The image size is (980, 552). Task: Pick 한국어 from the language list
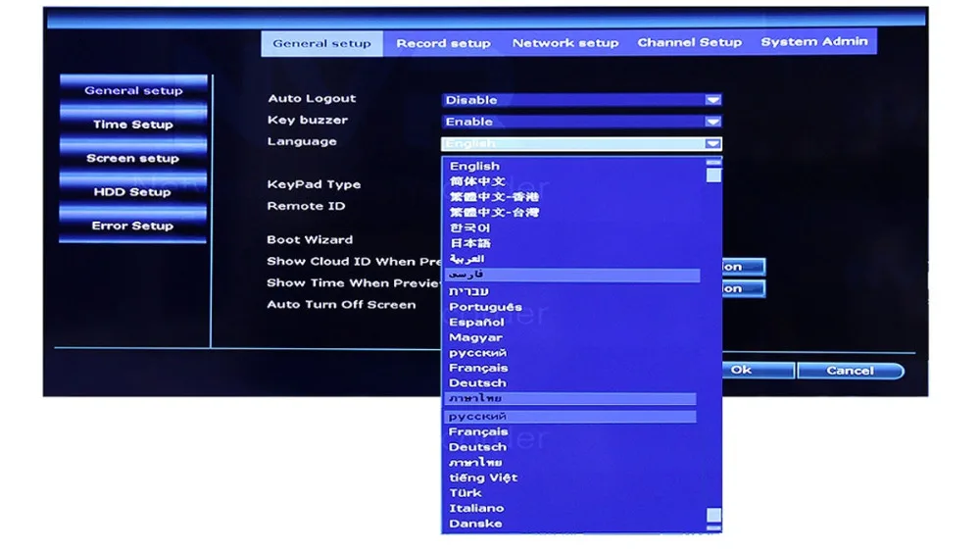[x=470, y=228]
